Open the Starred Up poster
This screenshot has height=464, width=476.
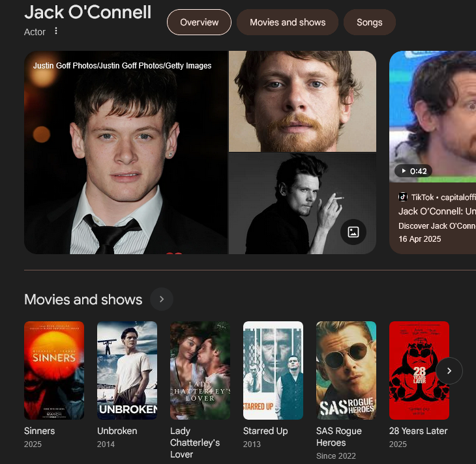point(273,371)
